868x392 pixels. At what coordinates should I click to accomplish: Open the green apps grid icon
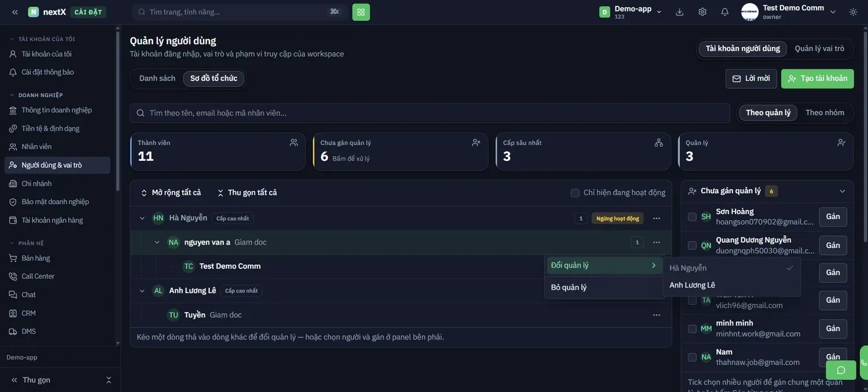[x=361, y=12]
